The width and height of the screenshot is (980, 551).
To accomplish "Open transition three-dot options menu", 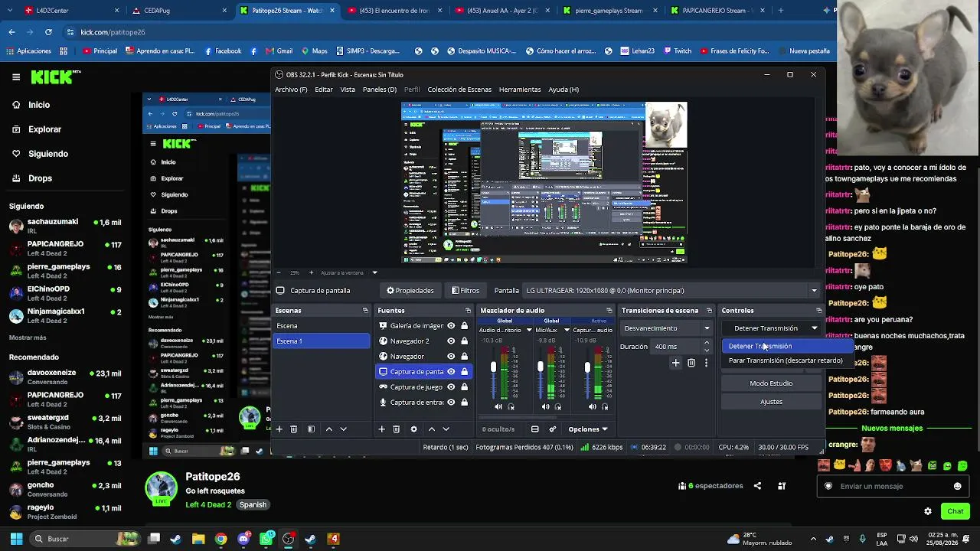I will click(706, 363).
